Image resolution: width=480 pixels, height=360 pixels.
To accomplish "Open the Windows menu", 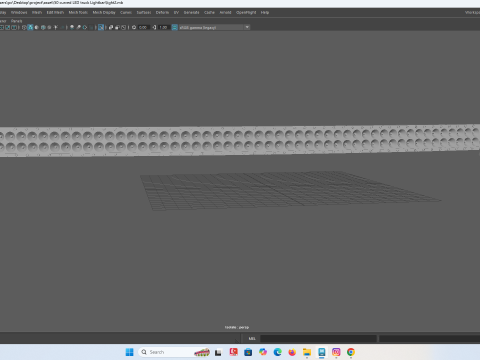I will click(19, 12).
